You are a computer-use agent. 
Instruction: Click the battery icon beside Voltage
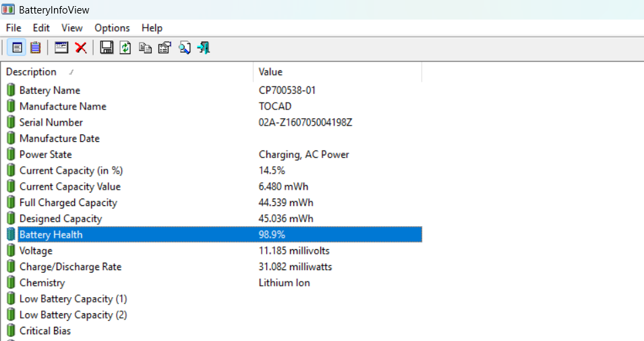tap(11, 251)
